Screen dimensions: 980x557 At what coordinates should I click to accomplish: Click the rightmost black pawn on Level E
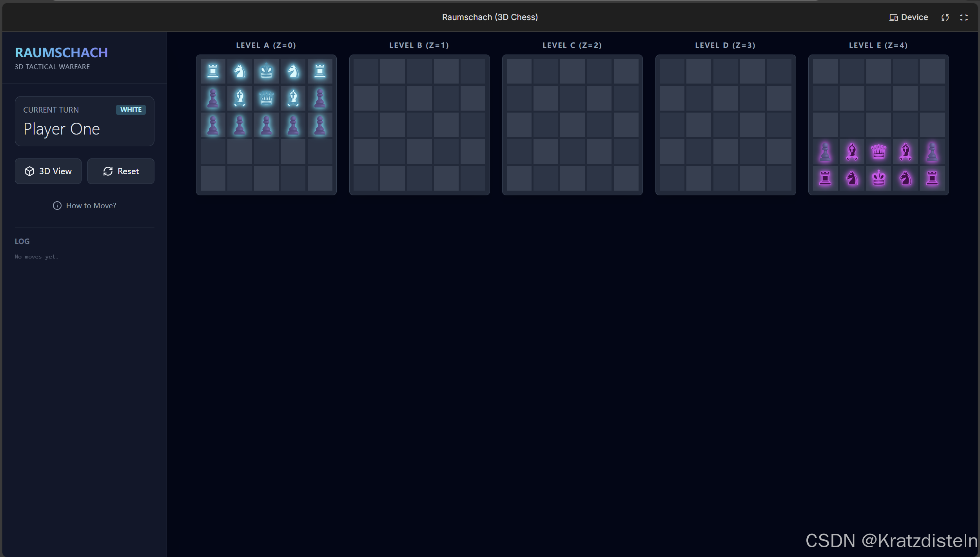(932, 152)
